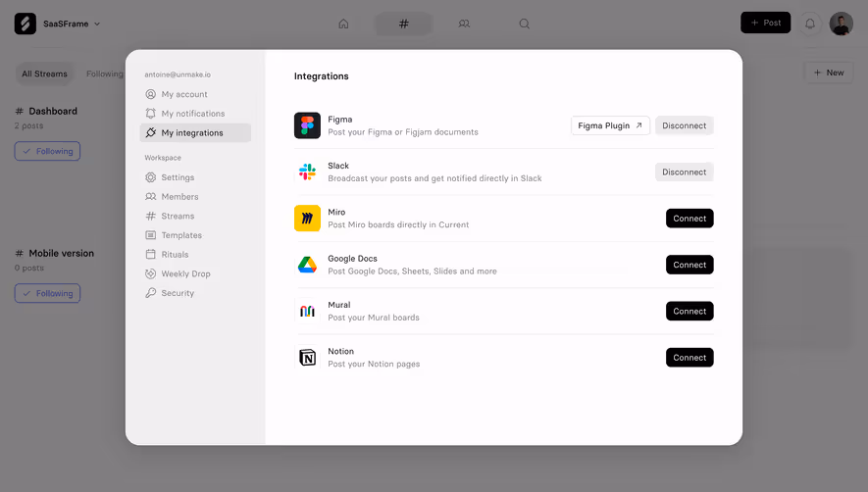Viewport: 868px width, 492px height.
Task: Select My integrations in settings sidebar
Action: [x=195, y=133]
